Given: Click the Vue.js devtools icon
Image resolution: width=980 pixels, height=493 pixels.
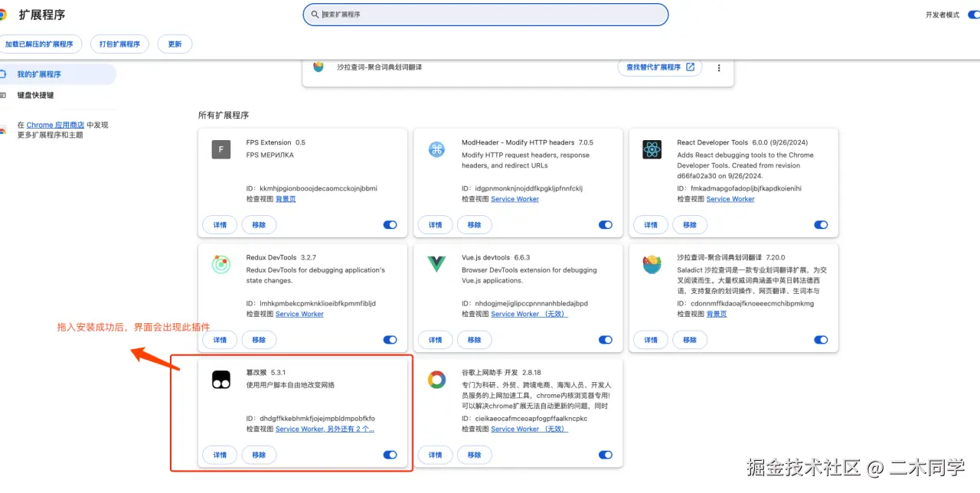Looking at the screenshot, I should 436,265.
